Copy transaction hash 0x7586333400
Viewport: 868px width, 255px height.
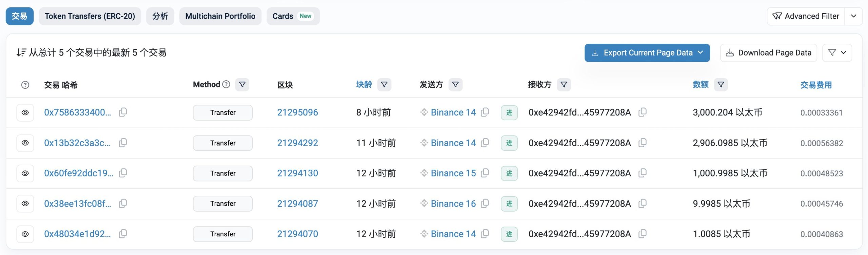123,112
